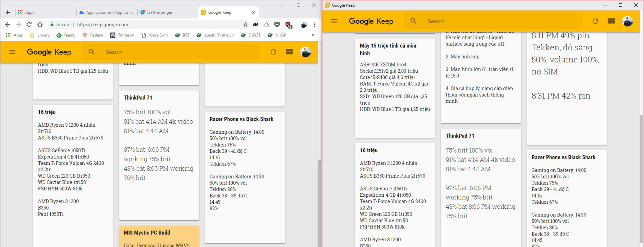The height and width of the screenshot is (247, 644).
Task: Reload the page in Chrome toolbar
Action: (x=29, y=25)
